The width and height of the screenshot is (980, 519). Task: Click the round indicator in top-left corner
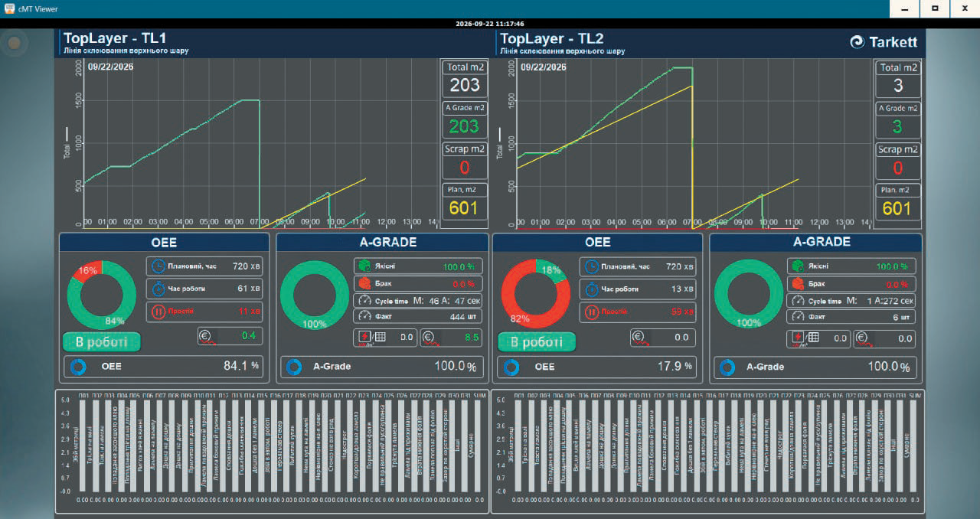tap(14, 44)
